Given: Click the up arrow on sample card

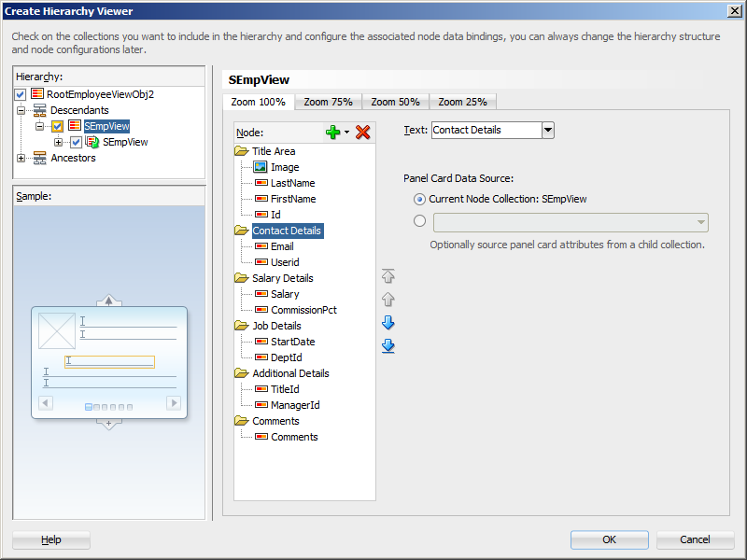Looking at the screenshot, I should click(x=108, y=301).
